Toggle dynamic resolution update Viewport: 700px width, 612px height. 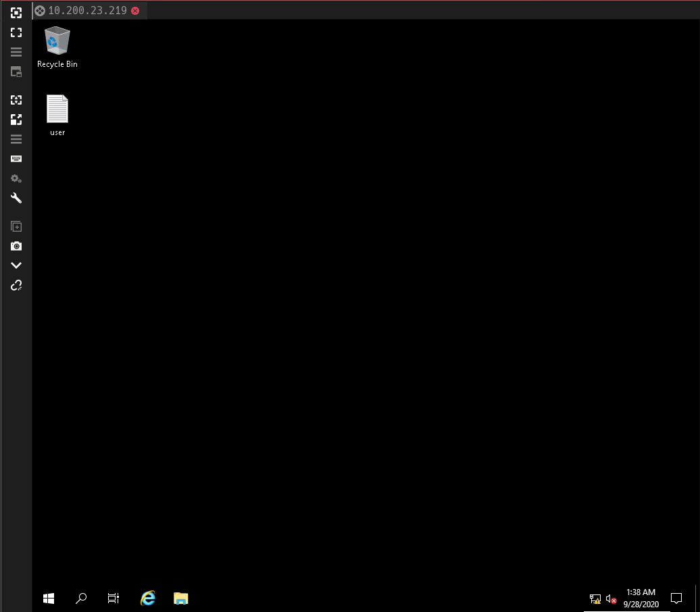16,100
